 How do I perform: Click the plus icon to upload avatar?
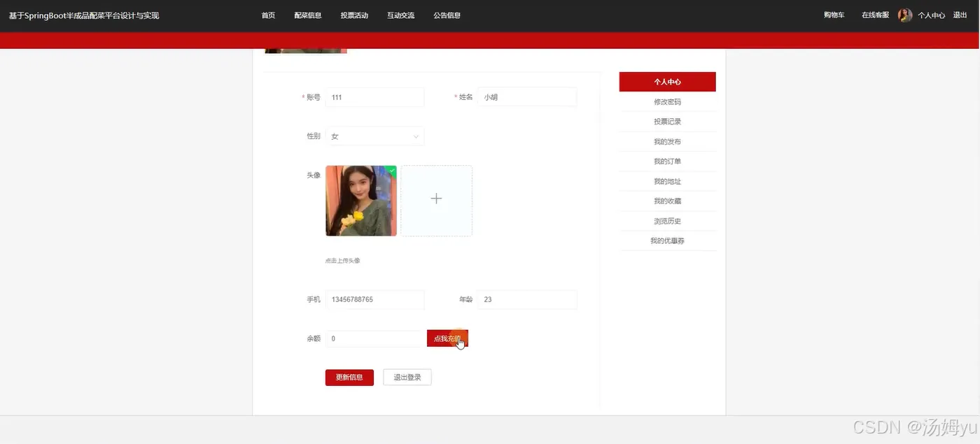pyautogui.click(x=436, y=199)
